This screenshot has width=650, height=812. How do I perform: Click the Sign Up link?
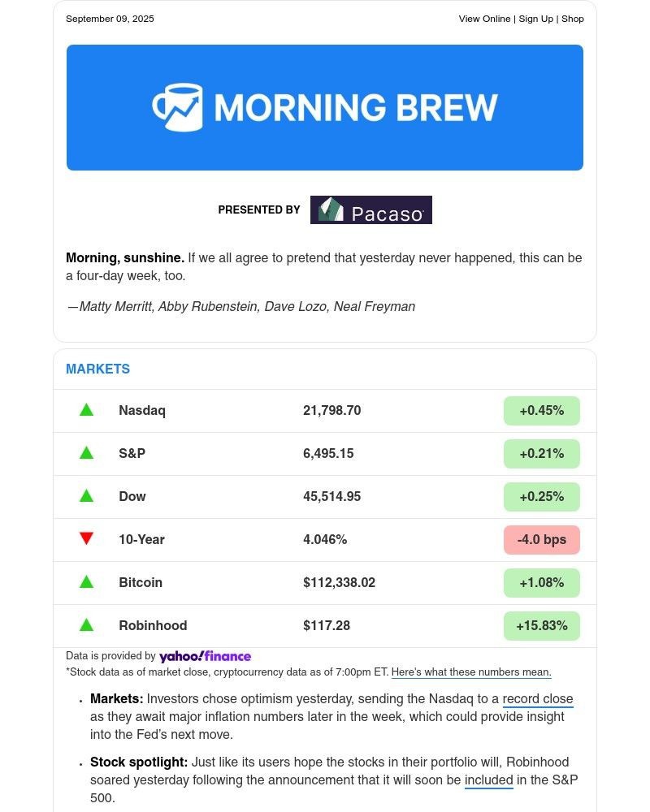tap(536, 19)
